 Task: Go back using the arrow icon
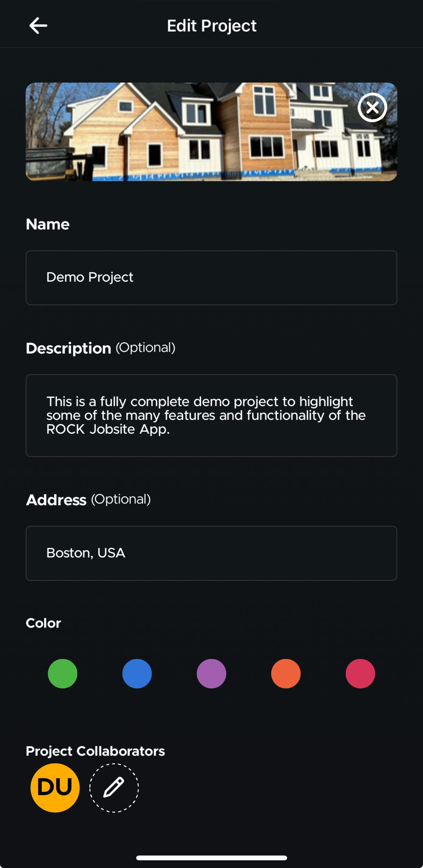point(38,26)
